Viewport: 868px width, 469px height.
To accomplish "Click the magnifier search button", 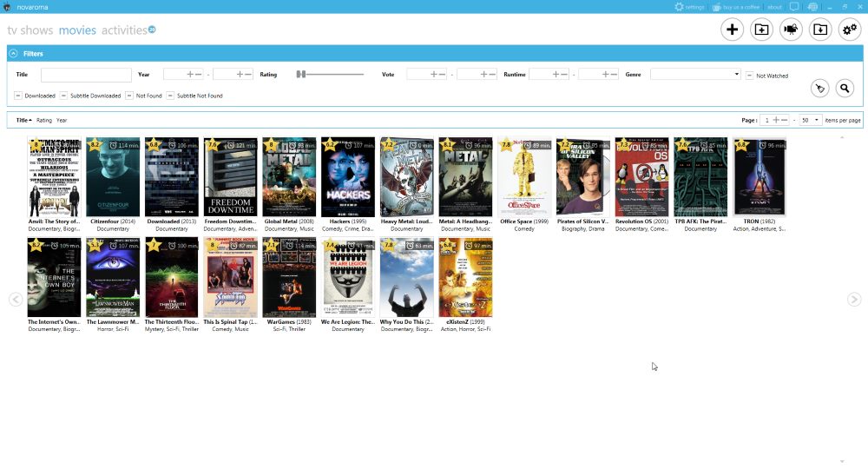I will [845, 88].
